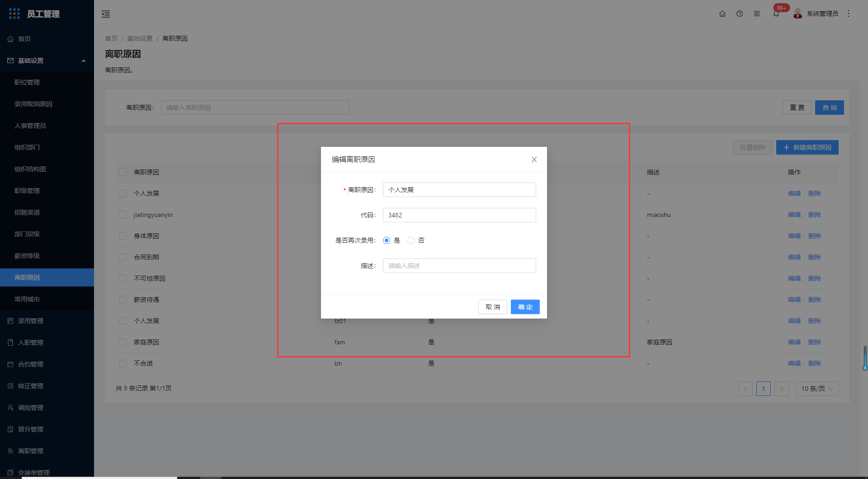The height and width of the screenshot is (479, 868).
Task: Click the 录用管理 sidebar icon
Action: (10, 321)
